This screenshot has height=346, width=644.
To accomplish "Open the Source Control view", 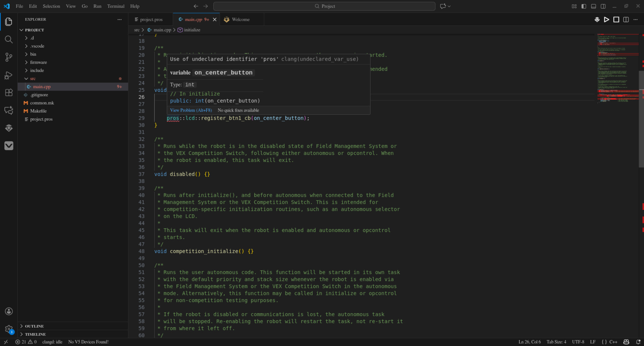I will coord(9,57).
